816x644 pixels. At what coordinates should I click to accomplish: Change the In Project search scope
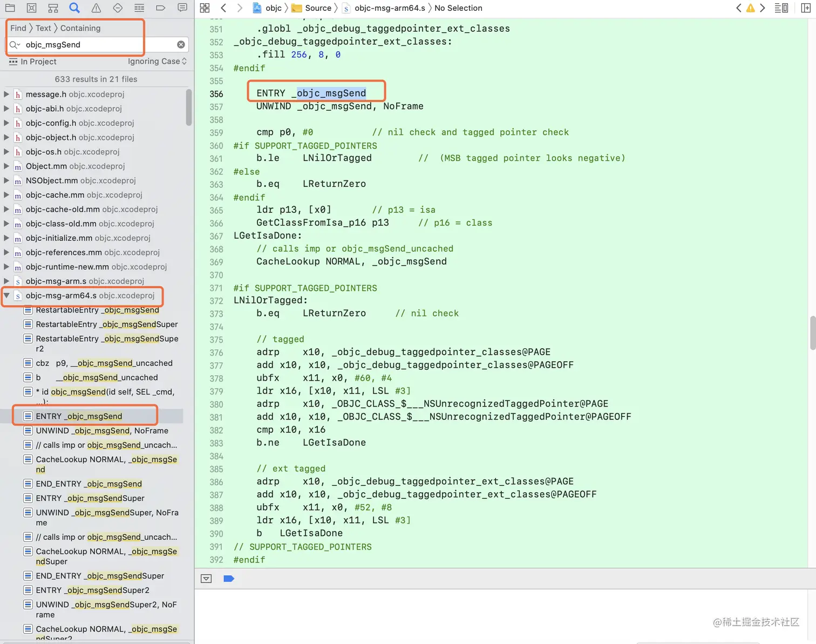[x=33, y=62]
